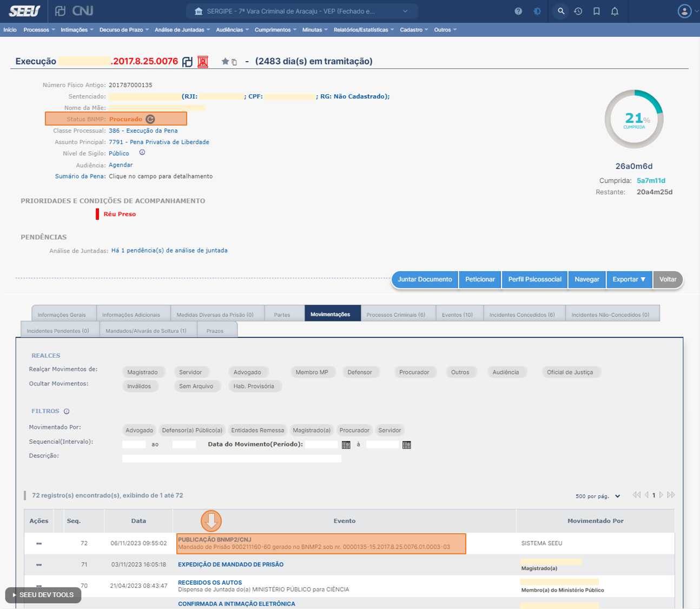Show info icon next to FILTROS

(x=67, y=411)
